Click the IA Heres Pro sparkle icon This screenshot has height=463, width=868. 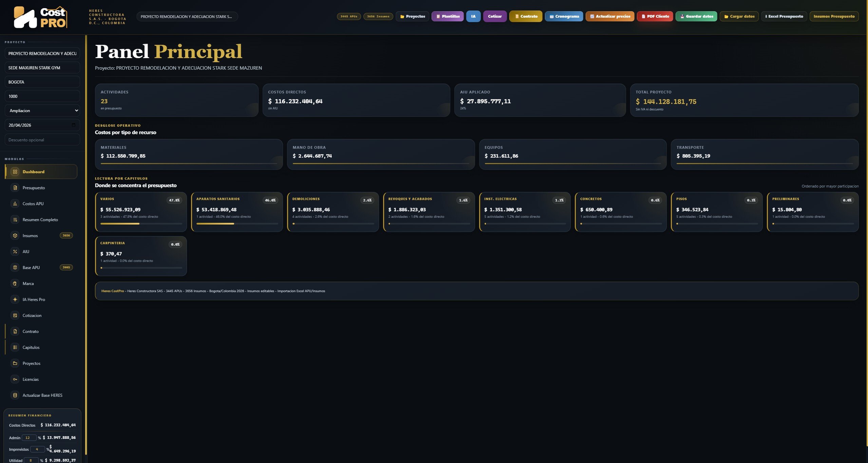pyautogui.click(x=15, y=300)
